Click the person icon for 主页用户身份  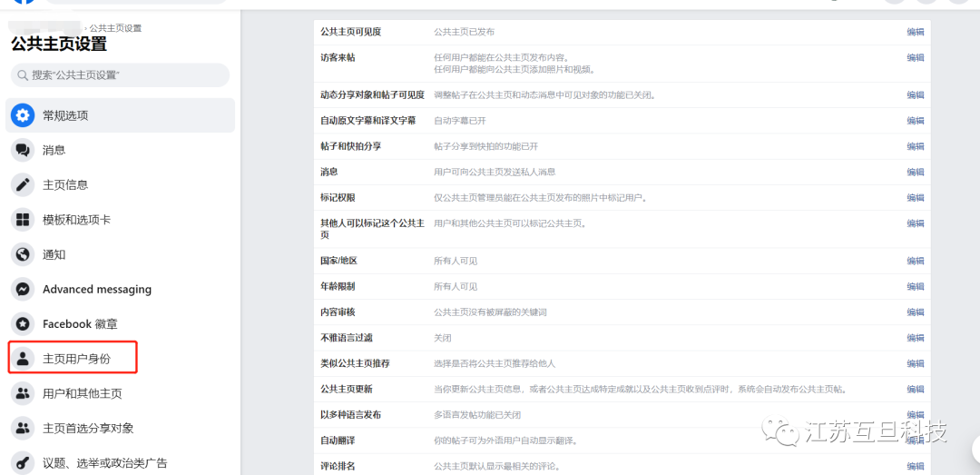23,358
